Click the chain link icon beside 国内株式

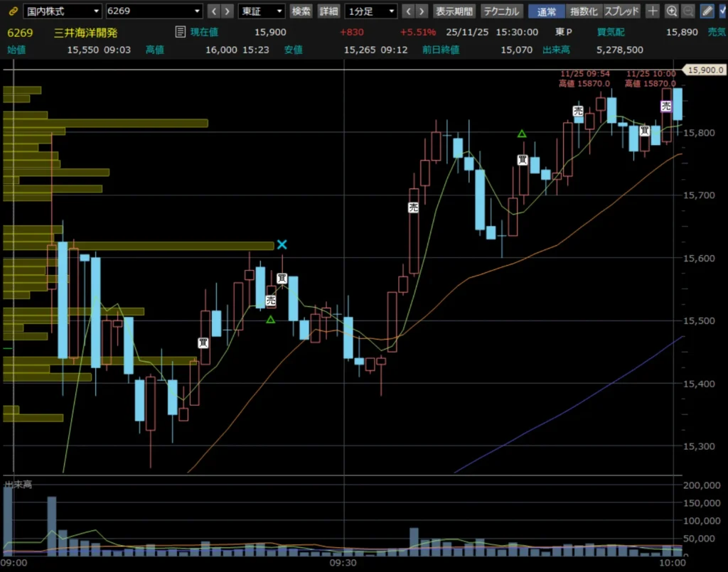[x=12, y=11]
